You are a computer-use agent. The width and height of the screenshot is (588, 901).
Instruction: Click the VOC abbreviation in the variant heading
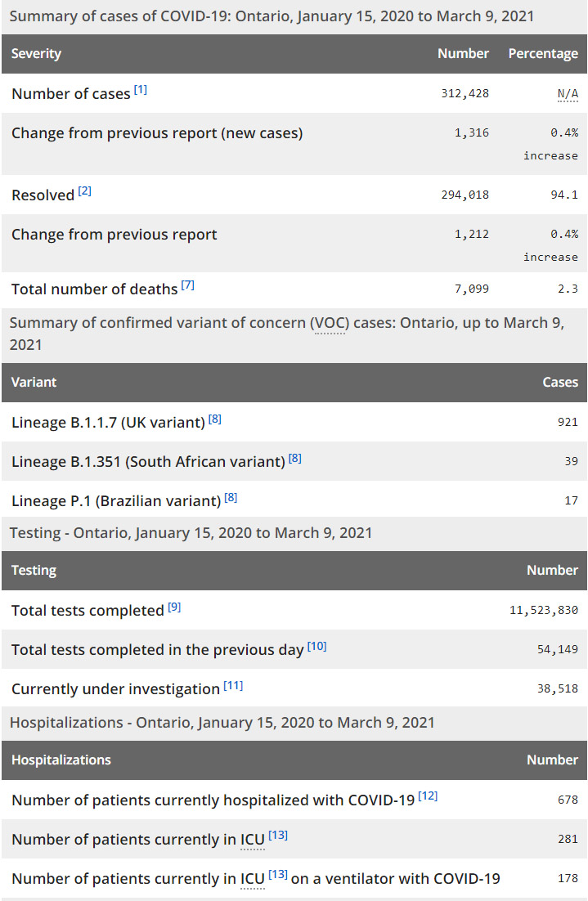tap(330, 323)
